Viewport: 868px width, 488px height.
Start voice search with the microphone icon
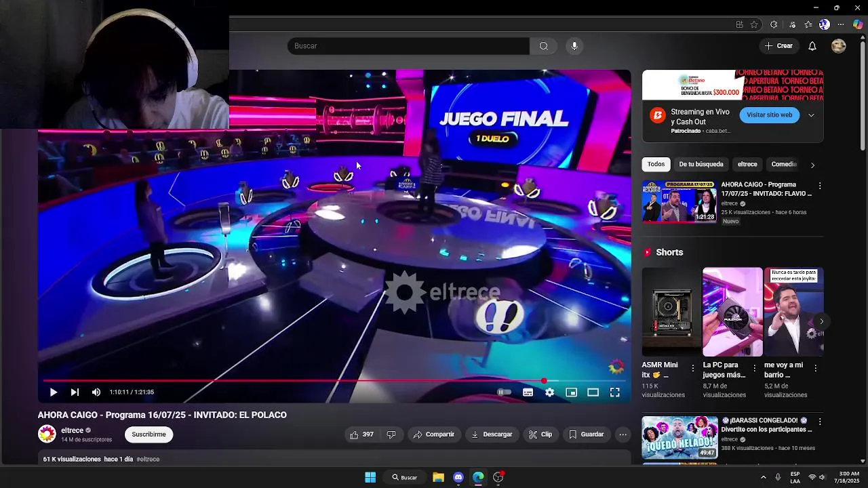(x=574, y=46)
